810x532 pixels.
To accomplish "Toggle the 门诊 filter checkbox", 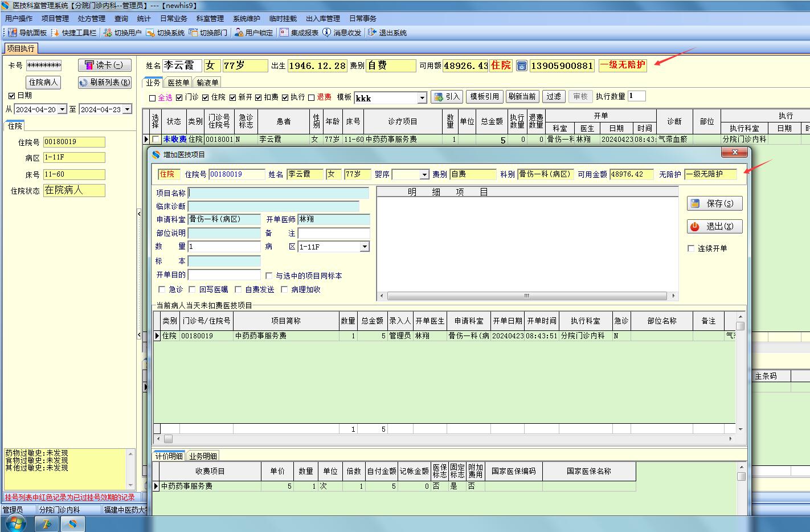I will (179, 98).
